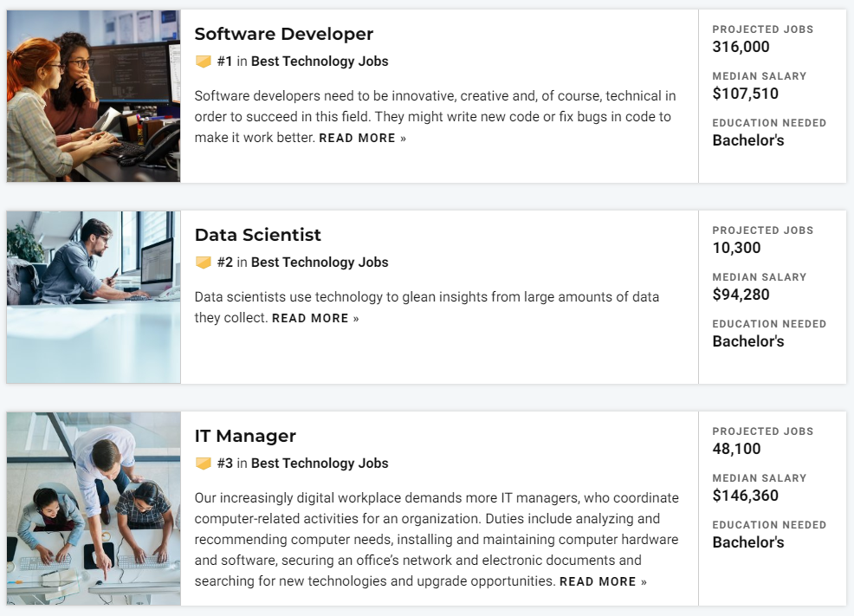Screen dimensions: 854x616
Task: Click READ MORE under Software Developer description
Action: tap(362, 139)
